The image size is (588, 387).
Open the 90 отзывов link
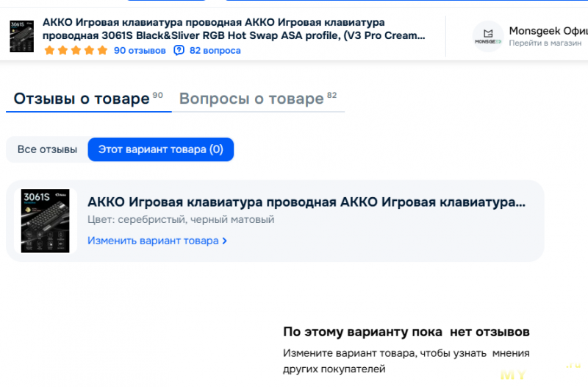[x=140, y=50]
